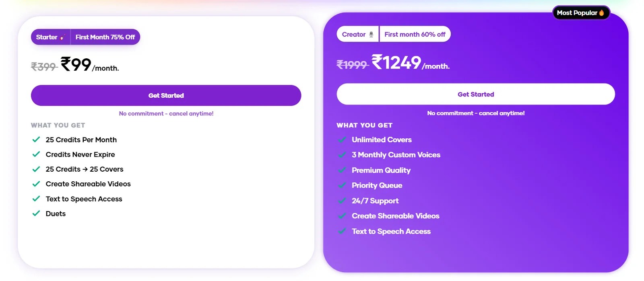Click the checkmark beside "Credits Never Expire"
The height and width of the screenshot is (281, 644).
[x=36, y=154]
